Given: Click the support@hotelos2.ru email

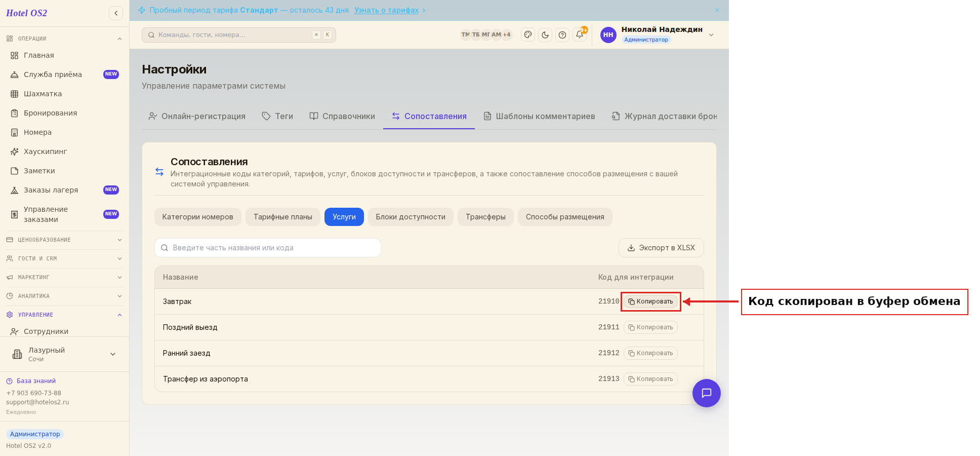Looking at the screenshot, I should [37, 402].
